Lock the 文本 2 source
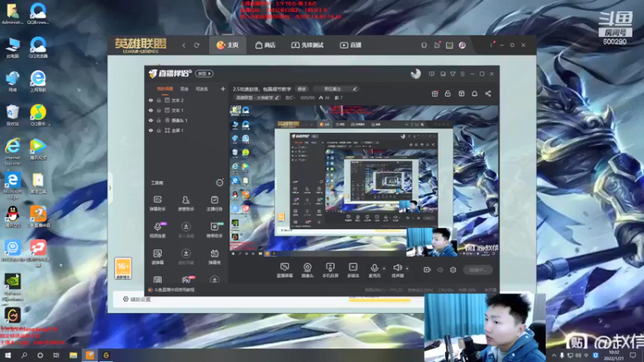The height and width of the screenshot is (362, 644). (159, 100)
